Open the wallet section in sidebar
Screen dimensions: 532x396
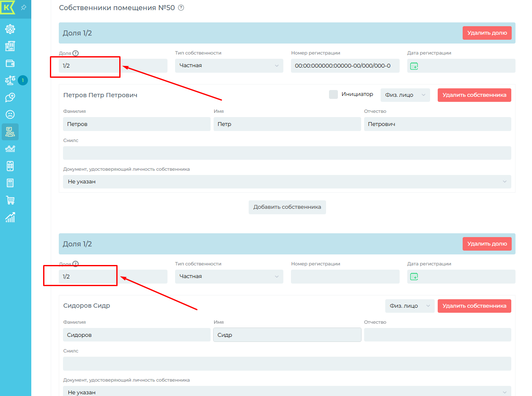[10, 63]
